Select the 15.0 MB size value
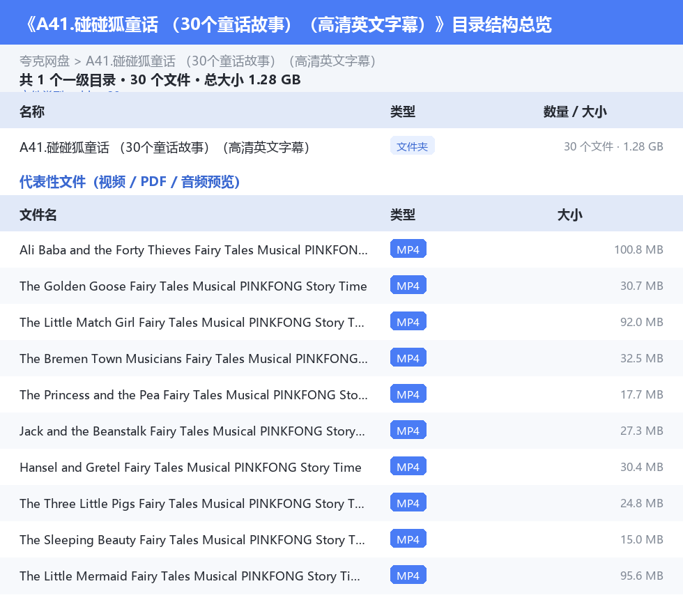The height and width of the screenshot is (616, 683). [x=642, y=539]
